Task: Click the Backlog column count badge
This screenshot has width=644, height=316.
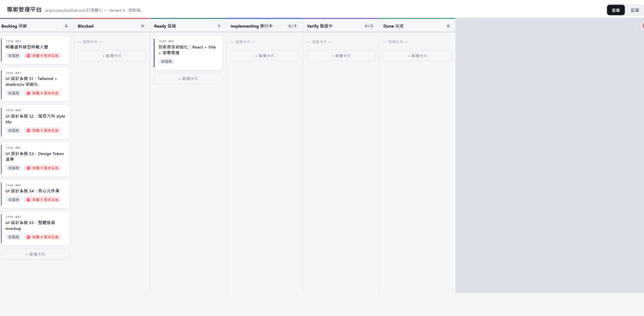Action: [66, 26]
